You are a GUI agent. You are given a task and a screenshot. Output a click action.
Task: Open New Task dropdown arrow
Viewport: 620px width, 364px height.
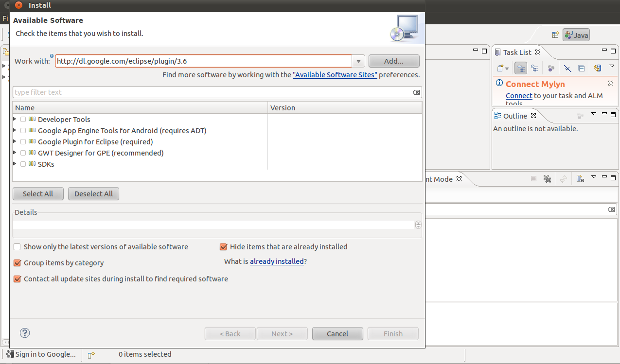point(507,69)
